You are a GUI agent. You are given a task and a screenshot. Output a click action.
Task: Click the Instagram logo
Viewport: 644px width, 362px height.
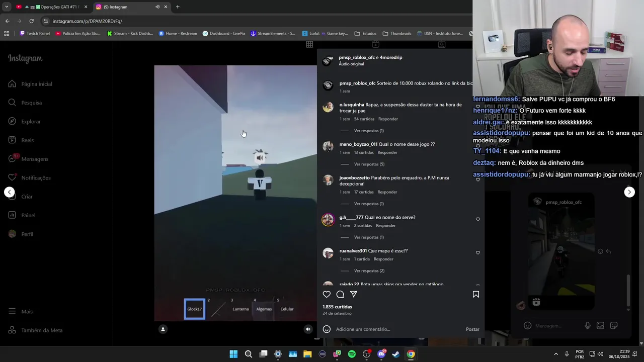25,58
